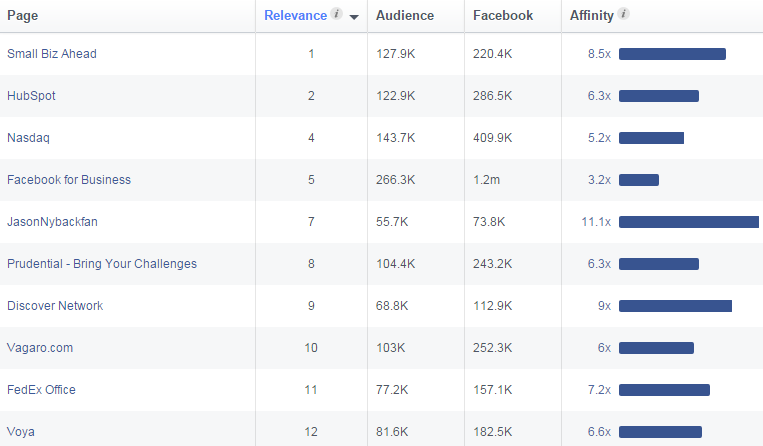Open the FedEx Office page link
Image resolution: width=763 pixels, height=446 pixels.
[x=41, y=390]
